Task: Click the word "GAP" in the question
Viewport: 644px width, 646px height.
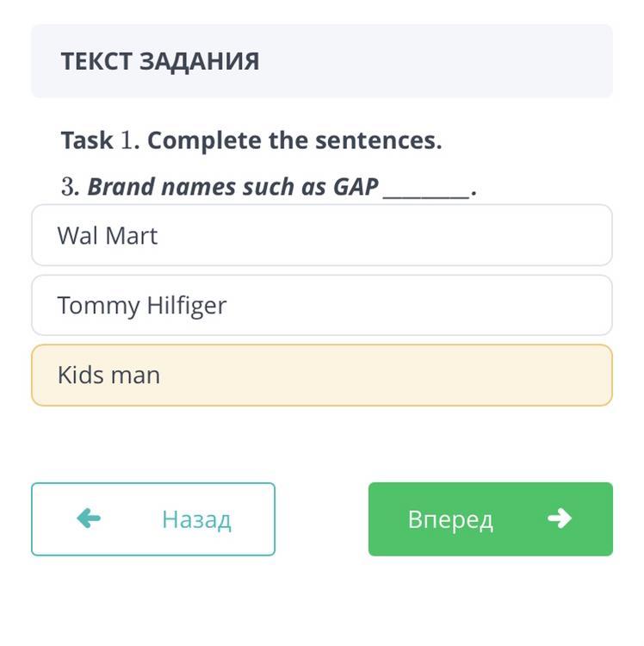Action: [x=356, y=187]
